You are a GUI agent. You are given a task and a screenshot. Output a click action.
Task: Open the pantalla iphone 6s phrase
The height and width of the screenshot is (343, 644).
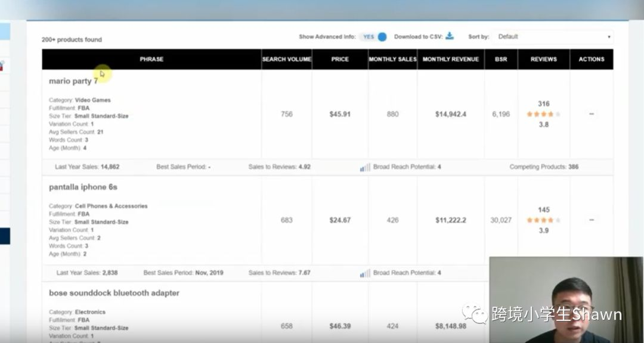(83, 187)
